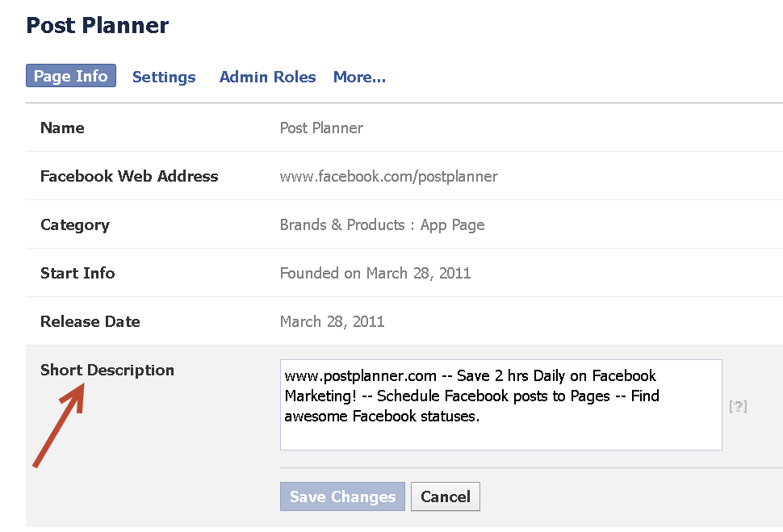Viewport: 783px width, 532px height.
Task: Click Save Changes for the description
Action: pyautogui.click(x=342, y=496)
